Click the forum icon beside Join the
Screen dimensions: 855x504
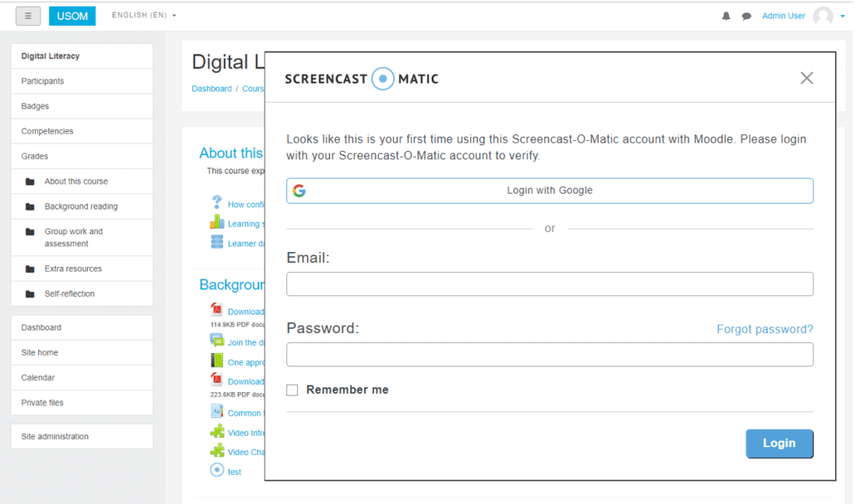[216, 340]
